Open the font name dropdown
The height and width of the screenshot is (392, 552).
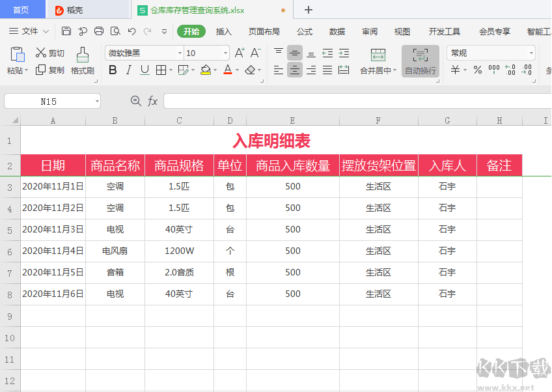point(180,53)
